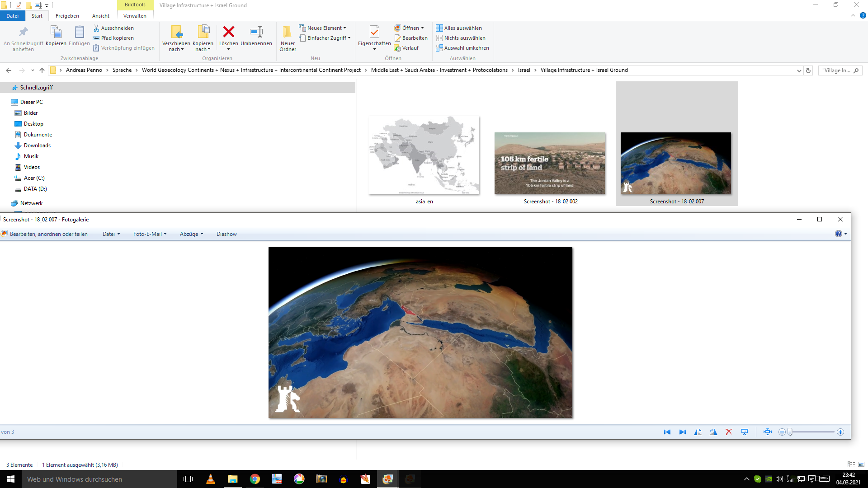Switch to the Start ribbon tab
868x488 pixels.
click(x=37, y=16)
